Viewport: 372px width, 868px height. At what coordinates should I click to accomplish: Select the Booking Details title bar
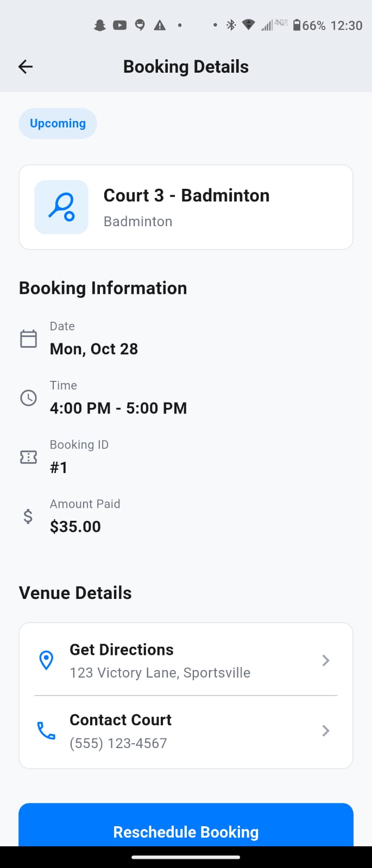[x=186, y=66]
